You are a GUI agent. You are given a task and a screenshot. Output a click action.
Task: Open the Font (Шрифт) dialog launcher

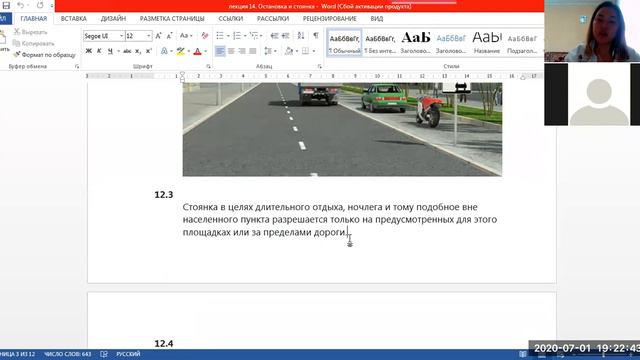point(209,66)
